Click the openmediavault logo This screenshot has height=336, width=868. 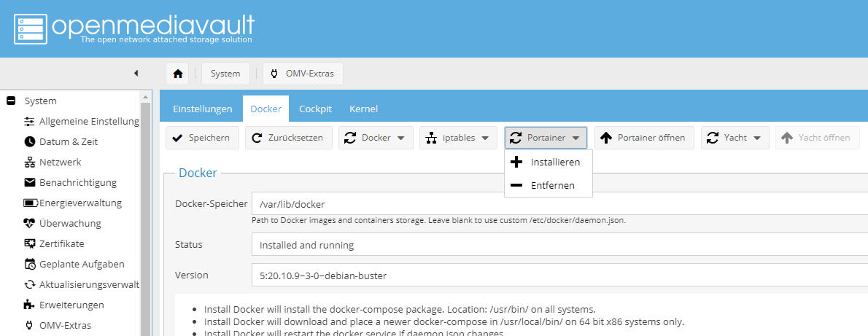click(x=134, y=28)
